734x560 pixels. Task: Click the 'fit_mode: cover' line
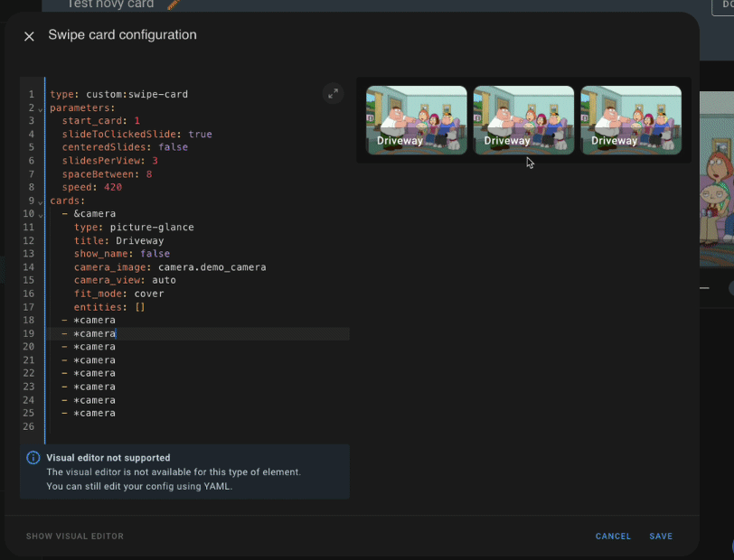click(119, 294)
